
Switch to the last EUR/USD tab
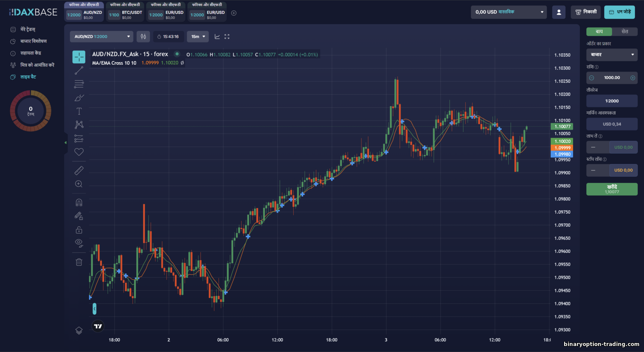[207, 12]
